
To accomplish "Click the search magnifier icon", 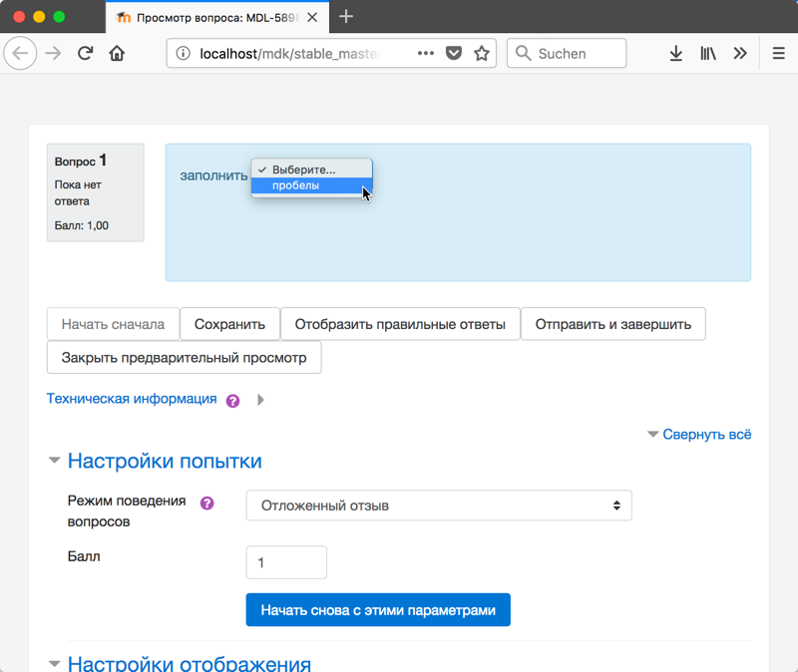I will click(x=523, y=53).
